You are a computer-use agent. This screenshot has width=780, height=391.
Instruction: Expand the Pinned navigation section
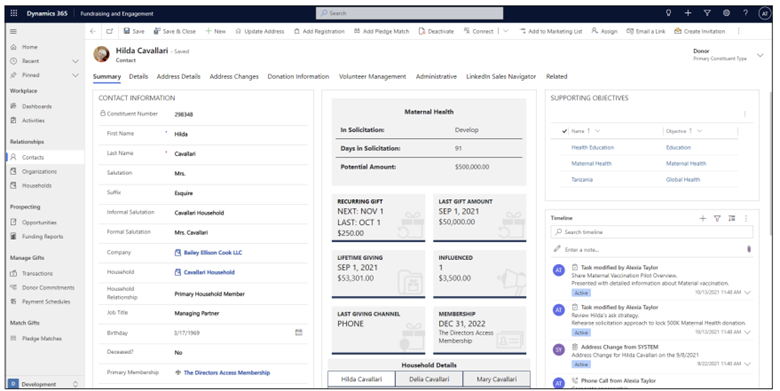76,75
